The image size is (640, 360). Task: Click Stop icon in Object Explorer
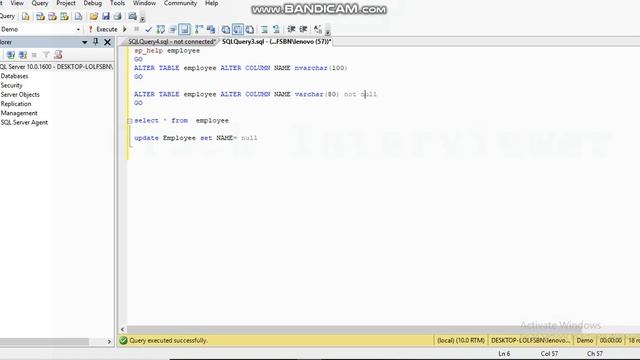pos(34,55)
